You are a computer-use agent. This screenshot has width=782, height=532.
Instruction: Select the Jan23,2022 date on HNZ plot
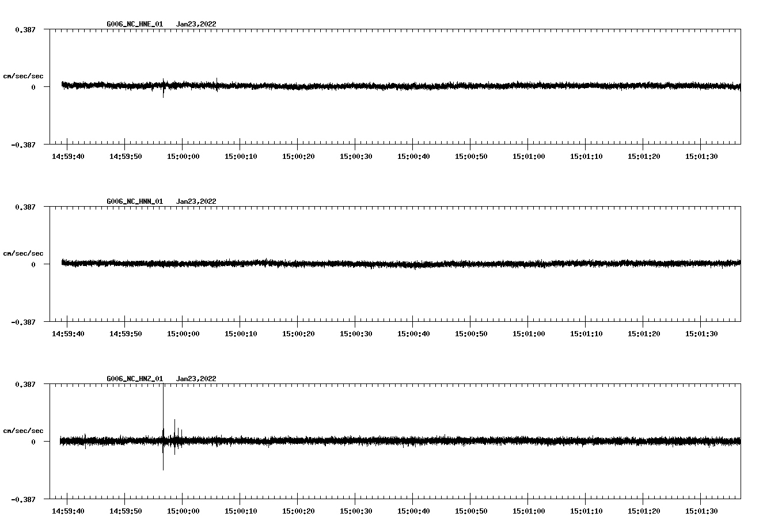pyautogui.click(x=196, y=379)
